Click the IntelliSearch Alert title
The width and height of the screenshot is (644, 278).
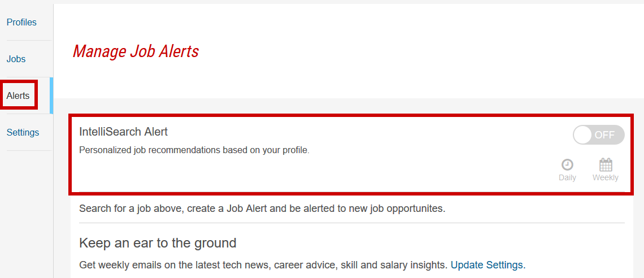tap(124, 132)
